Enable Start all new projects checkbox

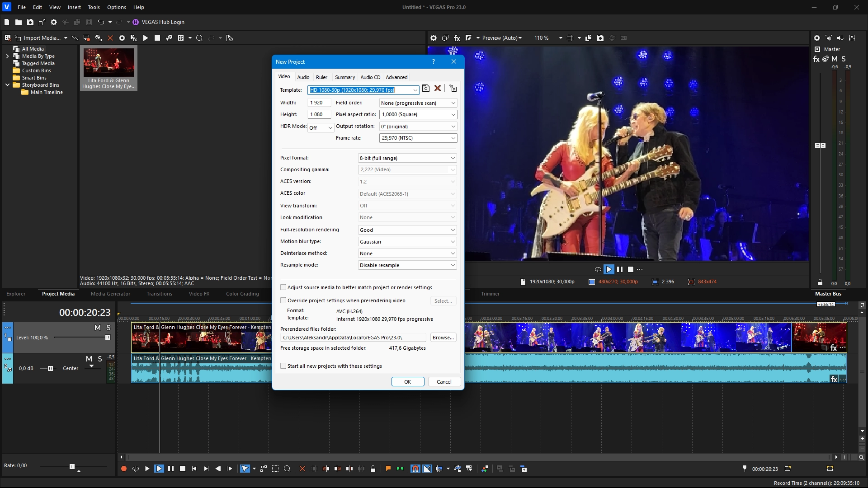click(283, 366)
